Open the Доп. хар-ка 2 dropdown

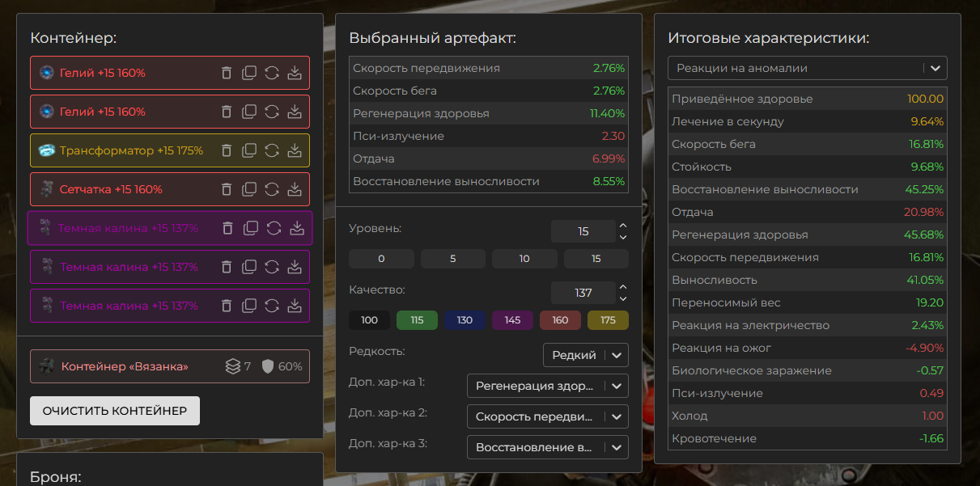pos(547,416)
